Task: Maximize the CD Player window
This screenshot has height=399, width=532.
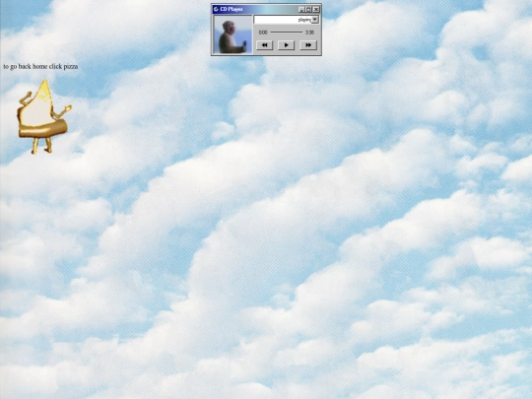Action: pos(308,10)
